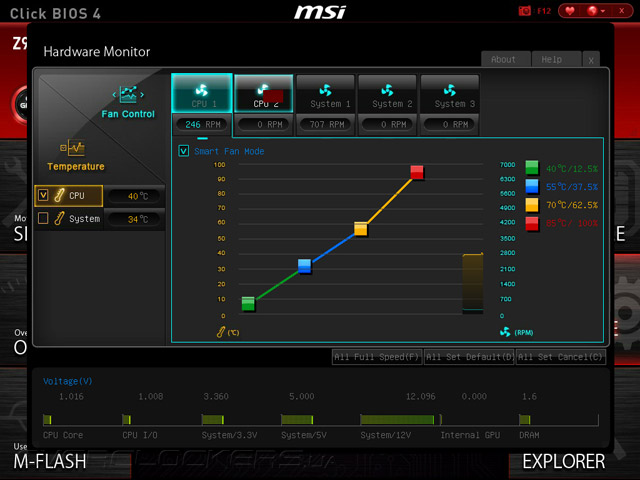Select the System 2 fan tab
Screen dimensions: 640x480
coord(387,93)
